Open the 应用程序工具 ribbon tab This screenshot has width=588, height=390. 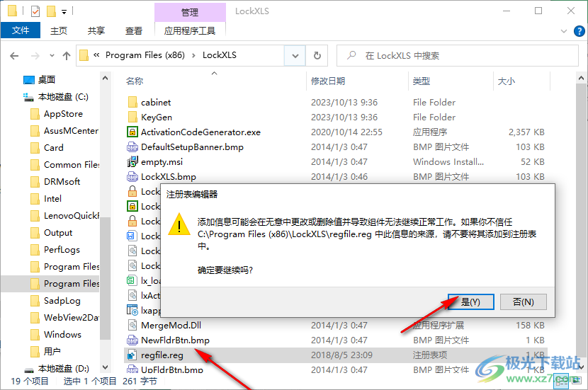190,30
